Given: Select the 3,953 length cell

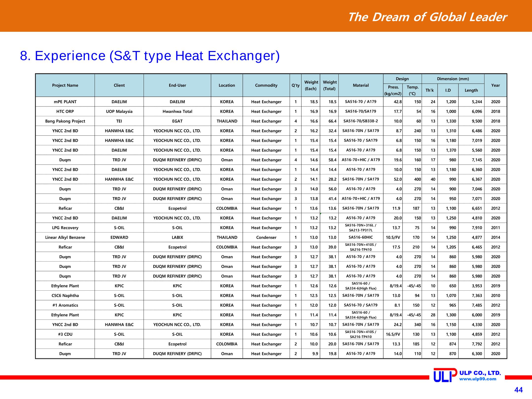Looking at the screenshot, I should click(x=471, y=286).
